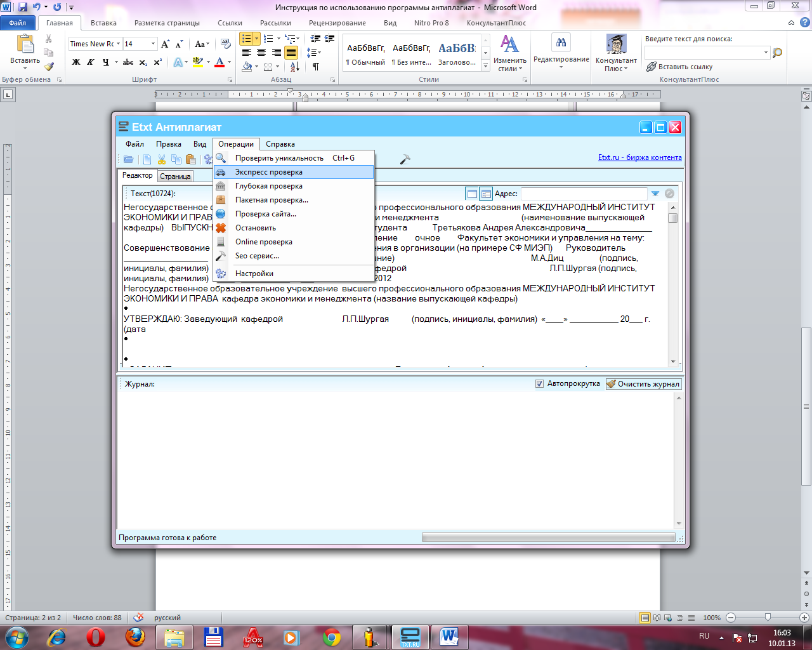Click the New document icon in Etxt toolbar
The image size is (812, 650).
coord(147,159)
